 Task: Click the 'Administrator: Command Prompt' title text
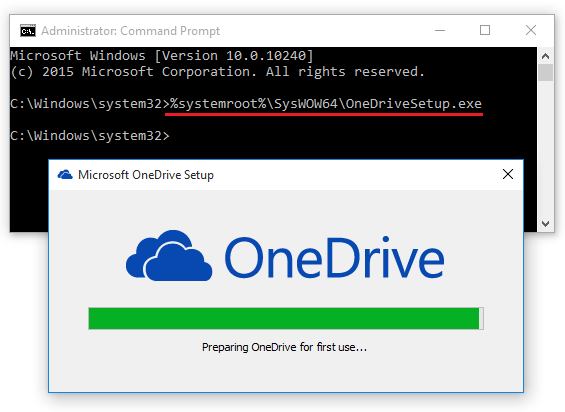click(130, 31)
